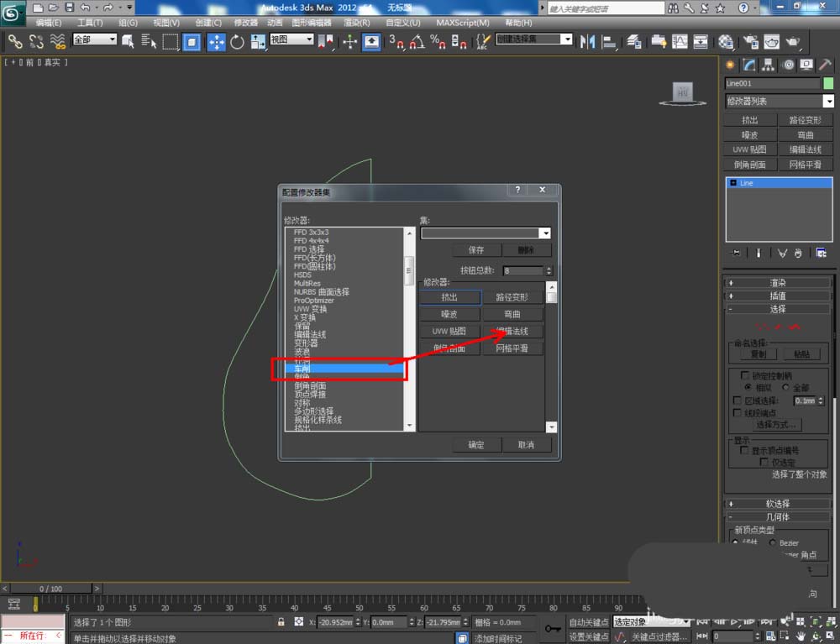Image resolution: width=840 pixels, height=644 pixels.
Task: Open the 集 dropdown in the dialog
Action: (486, 233)
